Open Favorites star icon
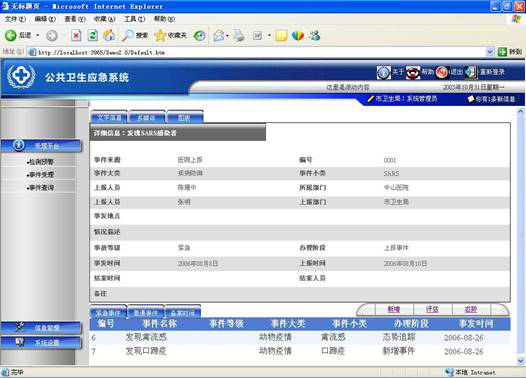 [160, 35]
